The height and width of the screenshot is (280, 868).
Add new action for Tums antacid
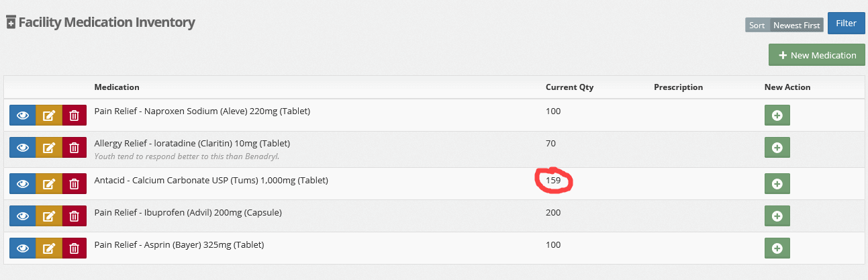(777, 183)
